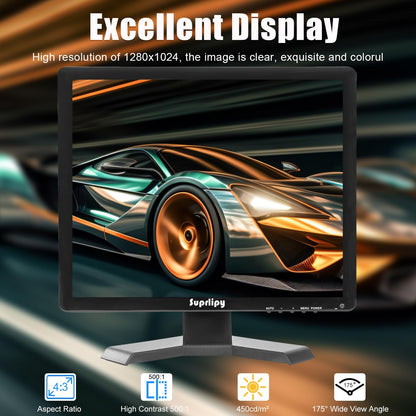Click the Aspect Ratio label
The image size is (416, 416).
pyautogui.click(x=59, y=409)
